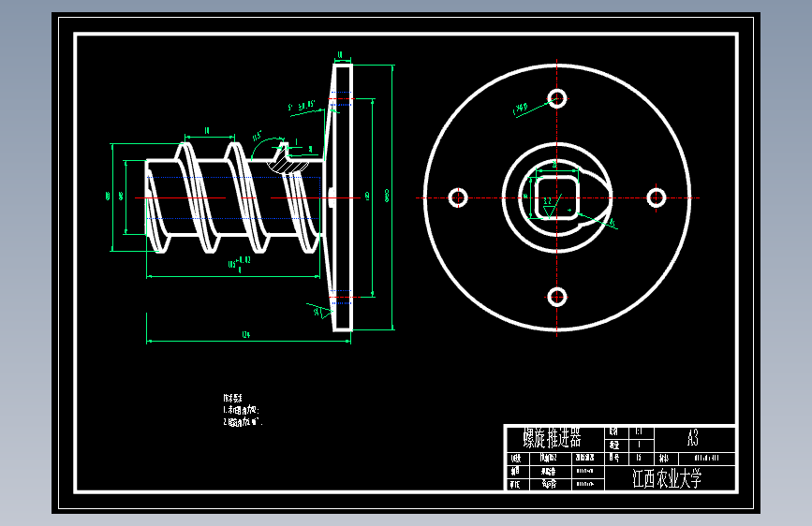This screenshot has width=812, height=526.
Task: Select the left bolt hole on the flange view
Action: point(458,197)
